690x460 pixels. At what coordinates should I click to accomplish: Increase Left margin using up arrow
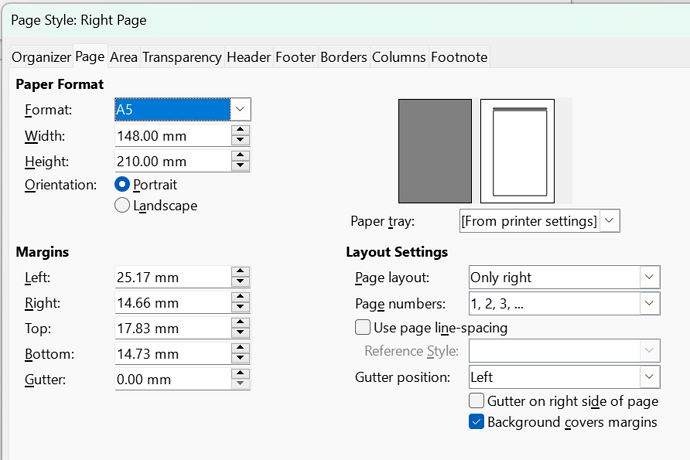pos(240,272)
